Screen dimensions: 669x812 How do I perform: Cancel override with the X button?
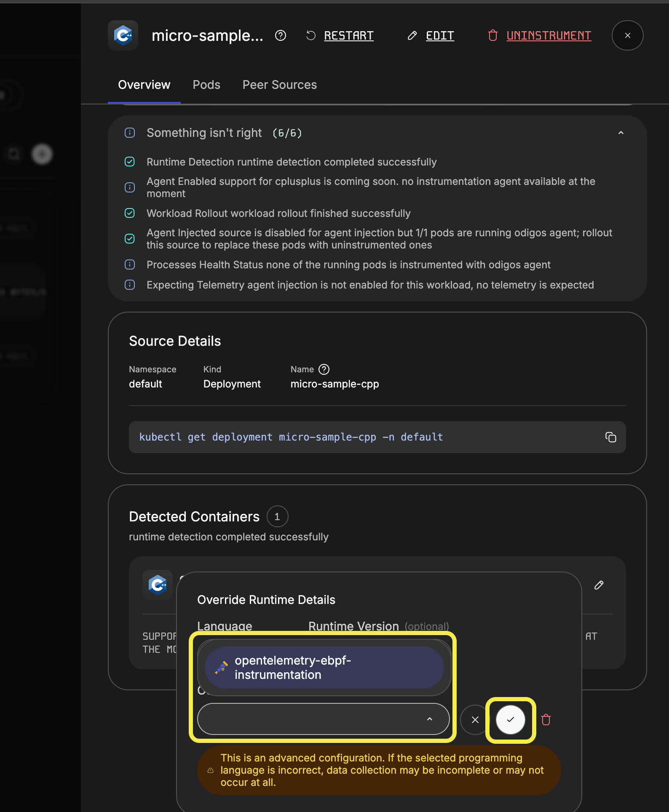coord(475,720)
